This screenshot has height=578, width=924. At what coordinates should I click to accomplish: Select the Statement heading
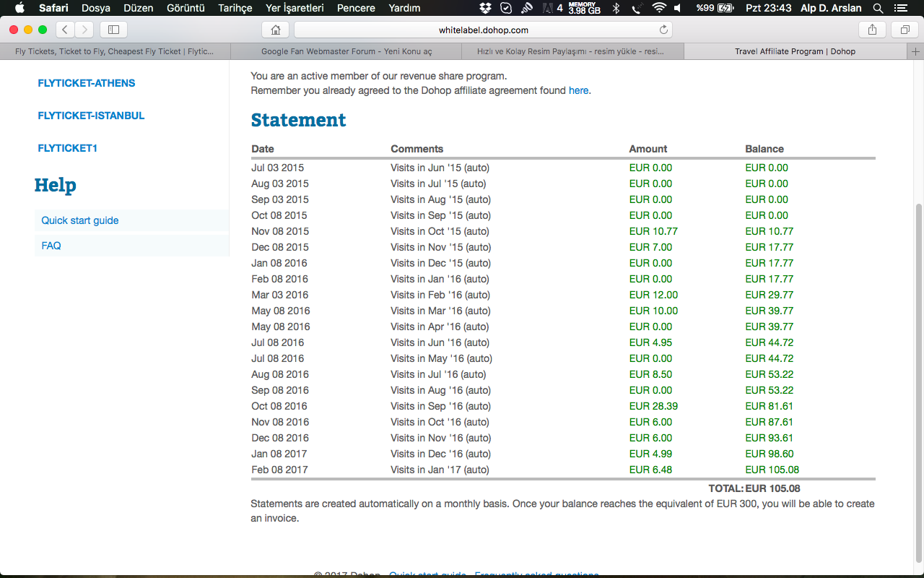(299, 120)
